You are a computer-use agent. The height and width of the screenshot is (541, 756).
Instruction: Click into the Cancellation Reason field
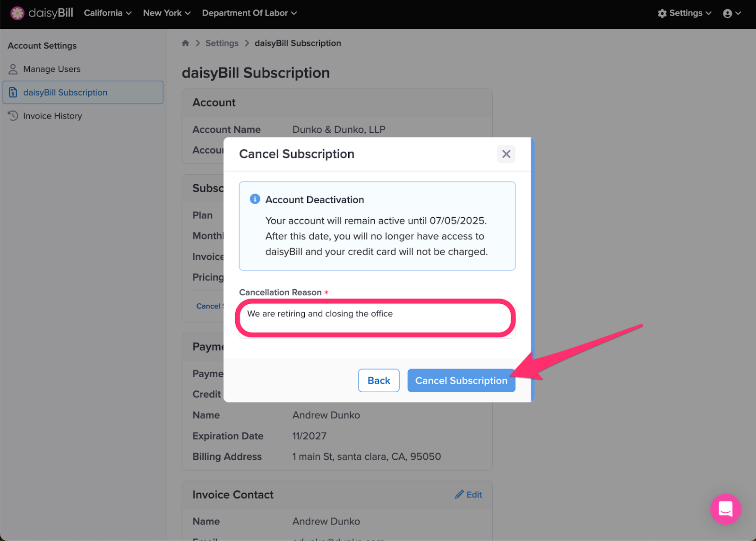(377, 319)
